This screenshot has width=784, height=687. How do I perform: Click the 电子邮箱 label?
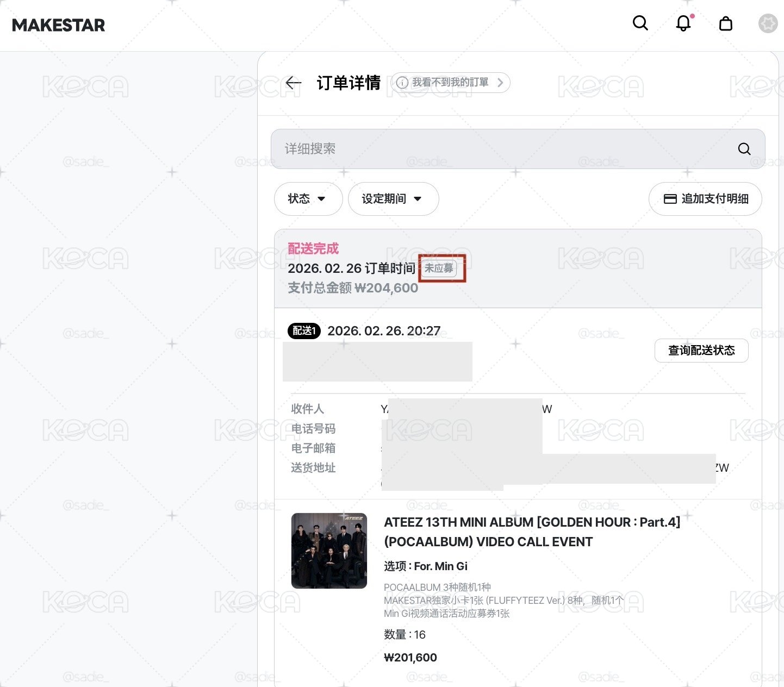[x=313, y=448]
